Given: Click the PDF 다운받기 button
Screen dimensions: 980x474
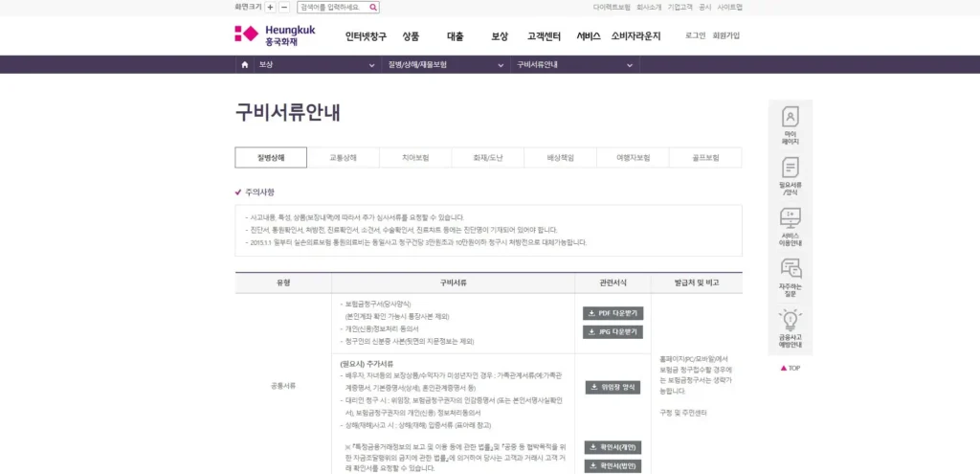Looking at the screenshot, I should point(612,313).
